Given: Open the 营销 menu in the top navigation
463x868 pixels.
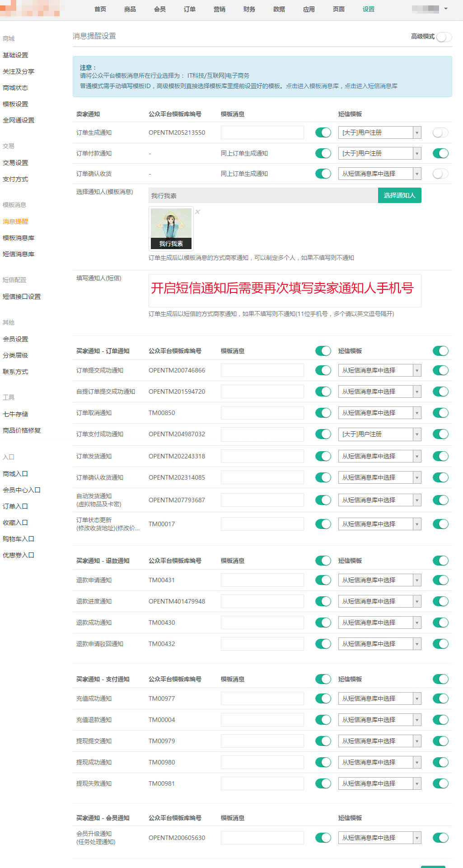Looking at the screenshot, I should pyautogui.click(x=219, y=9).
